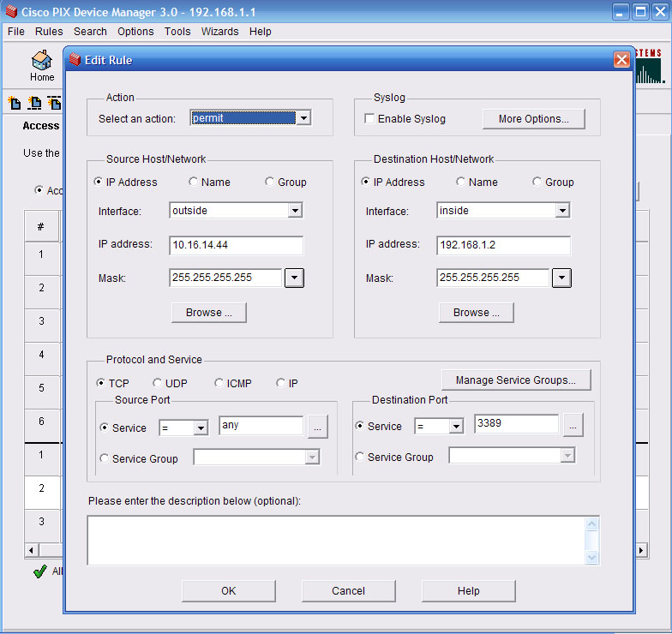
Task: Open Source Port Service Group dropdown
Action: (x=312, y=458)
